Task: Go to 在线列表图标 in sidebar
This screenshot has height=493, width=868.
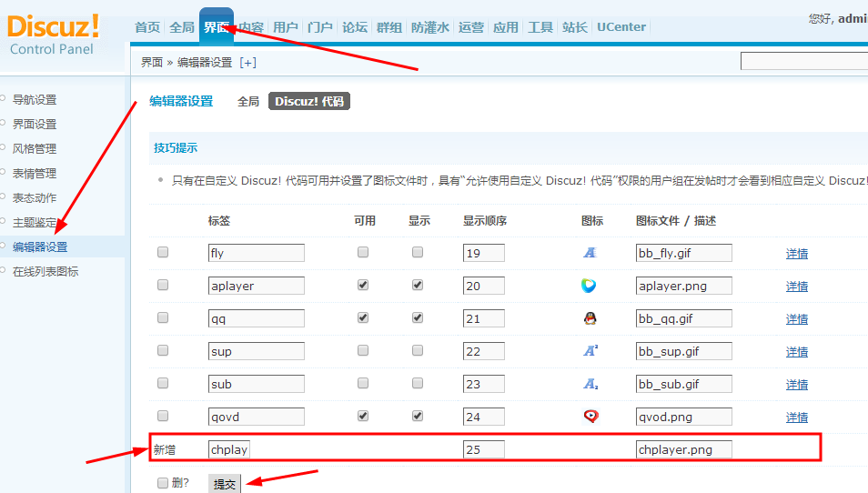Action: [x=45, y=271]
